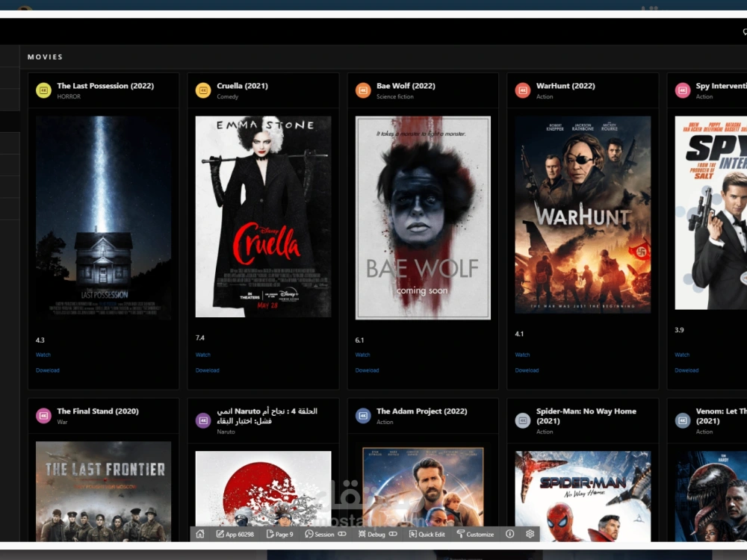Open the Bae Wolf poster
The height and width of the screenshot is (560, 747).
click(423, 217)
